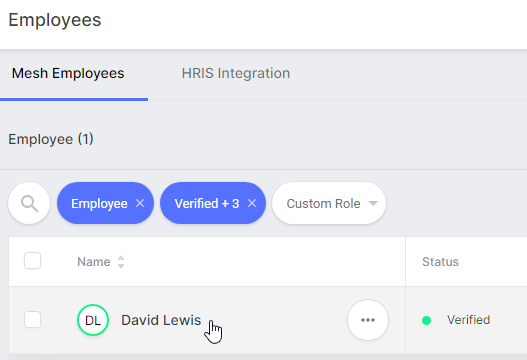The image size is (527, 360).
Task: Click the Verified status text for David Lewis
Action: [469, 320]
